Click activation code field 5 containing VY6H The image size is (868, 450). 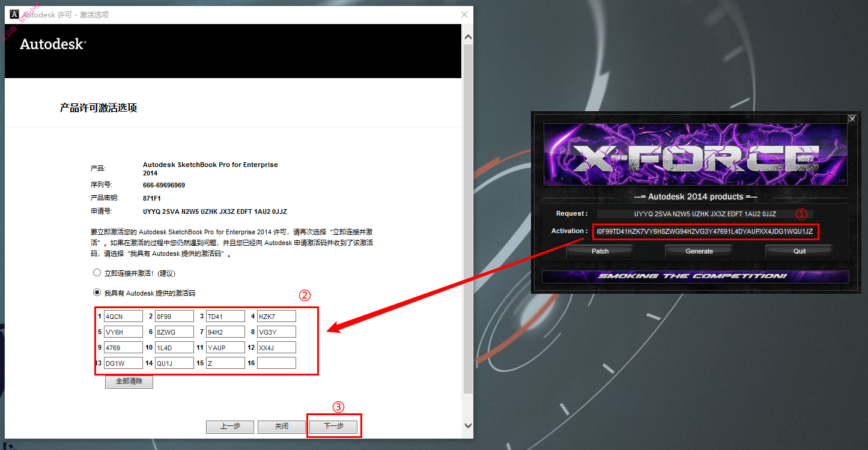point(123,332)
